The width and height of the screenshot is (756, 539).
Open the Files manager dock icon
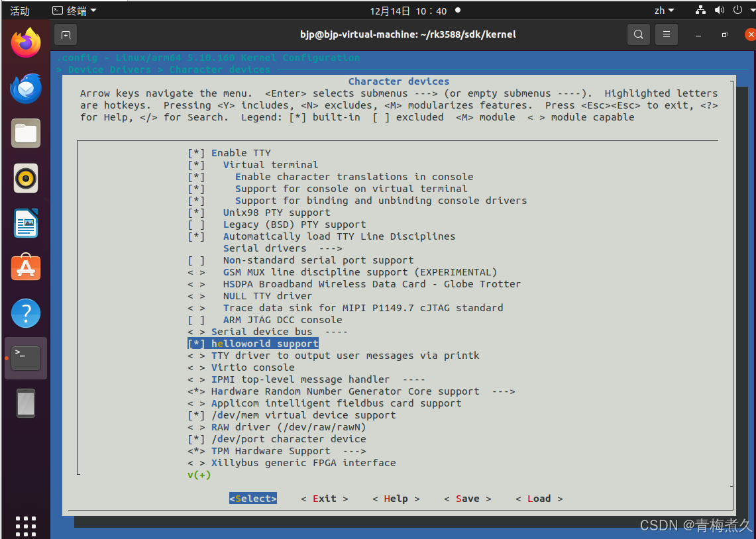coord(26,133)
